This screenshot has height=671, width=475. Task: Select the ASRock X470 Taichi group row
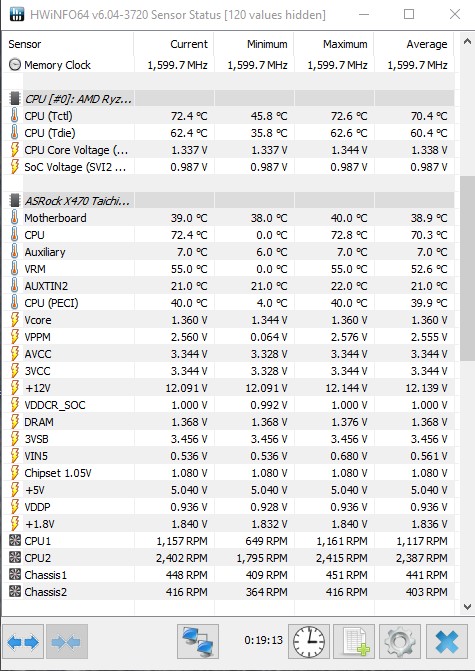point(230,200)
